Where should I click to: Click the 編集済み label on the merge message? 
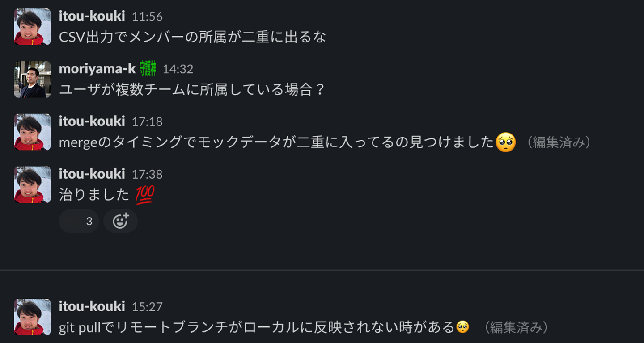[559, 142]
